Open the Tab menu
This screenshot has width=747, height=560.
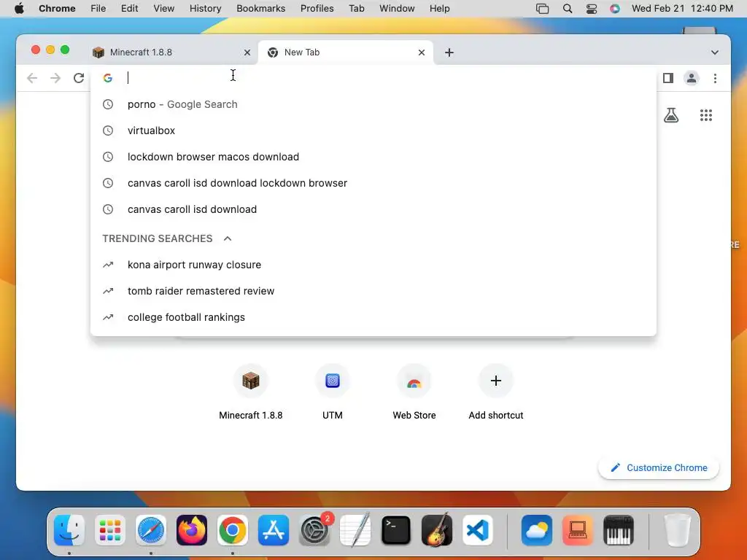click(x=356, y=9)
